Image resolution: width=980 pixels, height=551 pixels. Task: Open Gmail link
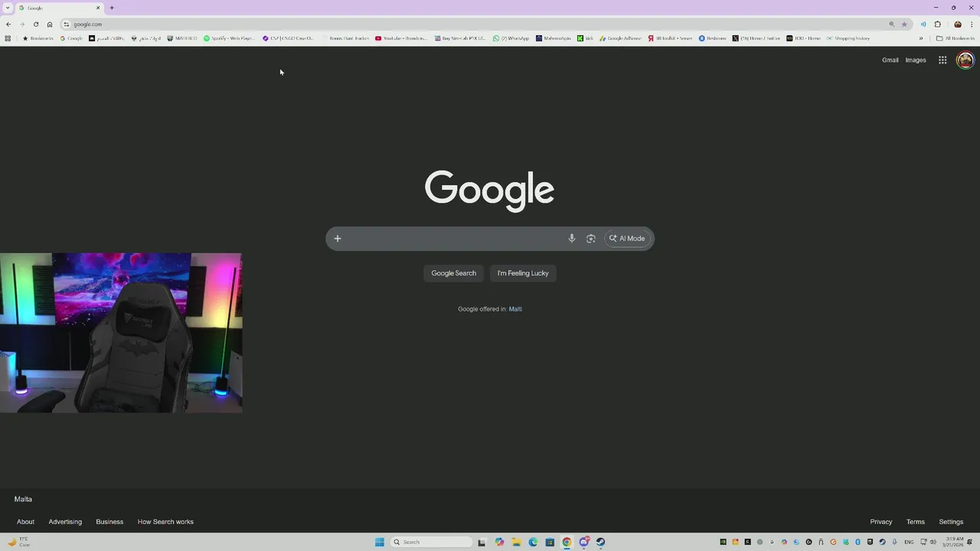[890, 60]
